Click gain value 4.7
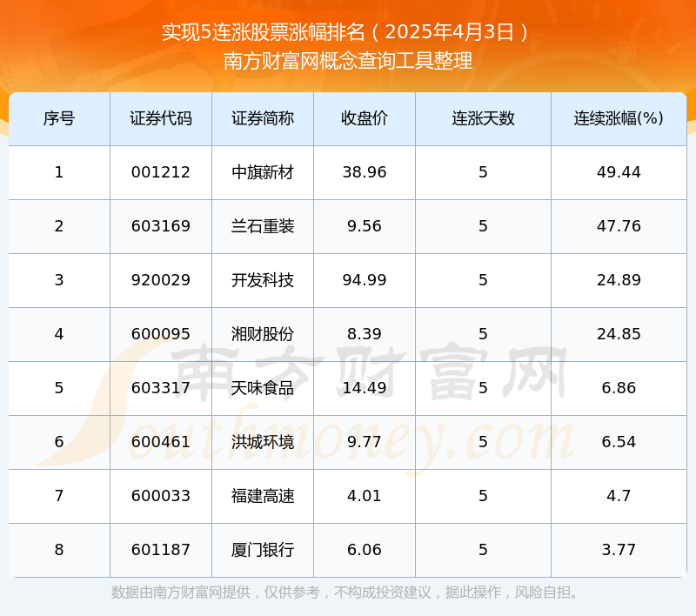 pos(619,496)
